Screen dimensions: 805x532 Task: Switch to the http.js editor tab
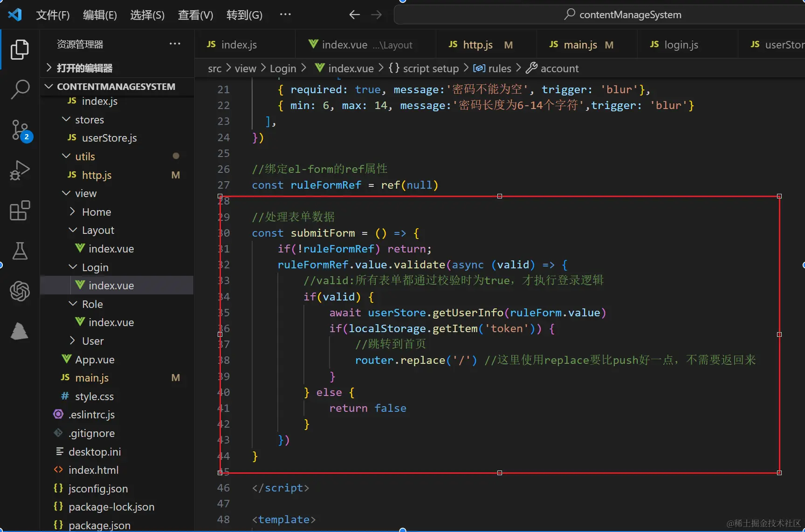click(486, 45)
